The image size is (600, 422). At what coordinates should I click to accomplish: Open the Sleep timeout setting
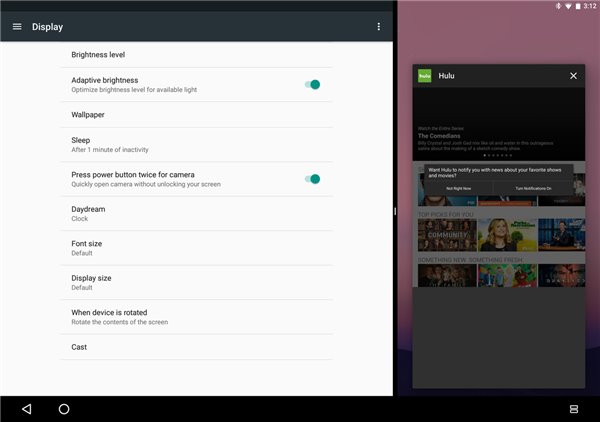196,145
